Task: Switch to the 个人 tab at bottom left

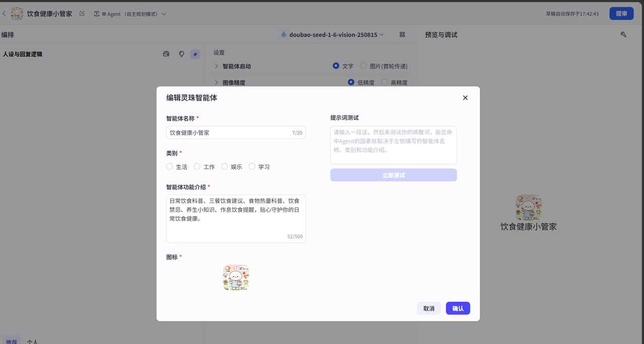Action: 32,341
